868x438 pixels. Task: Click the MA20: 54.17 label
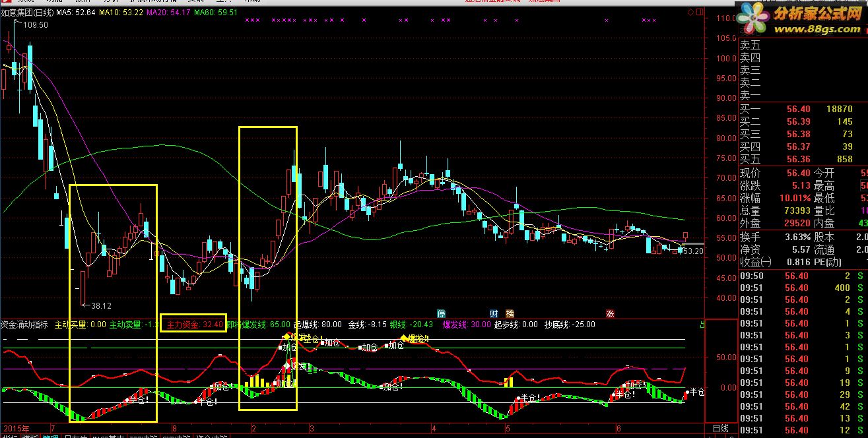(168, 13)
